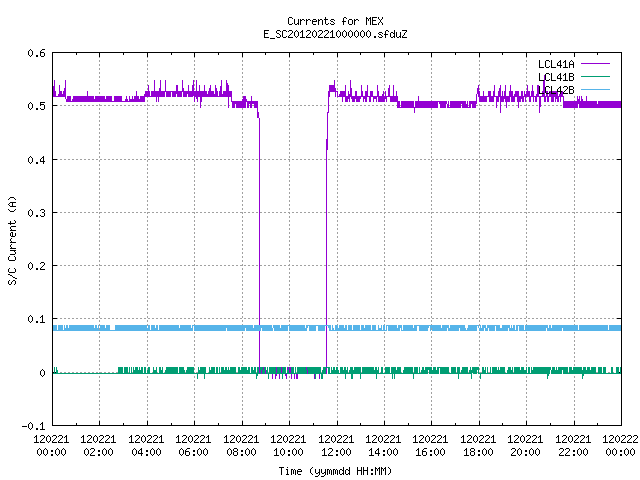Image resolution: width=640 pixels, height=480 pixels.
Task: Click the blue LCL42B trace near 0.08 A
Action: (x=337, y=328)
